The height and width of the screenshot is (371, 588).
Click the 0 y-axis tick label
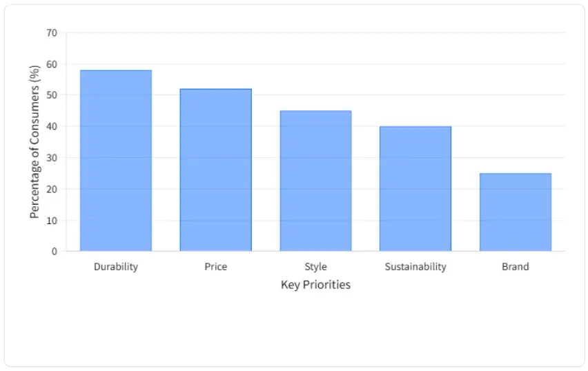pos(55,252)
